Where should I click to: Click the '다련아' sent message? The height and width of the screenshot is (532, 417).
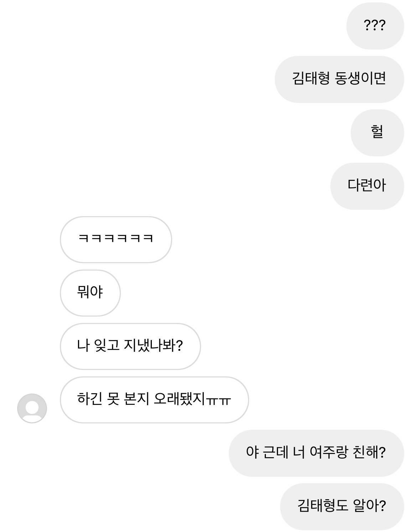click(367, 186)
